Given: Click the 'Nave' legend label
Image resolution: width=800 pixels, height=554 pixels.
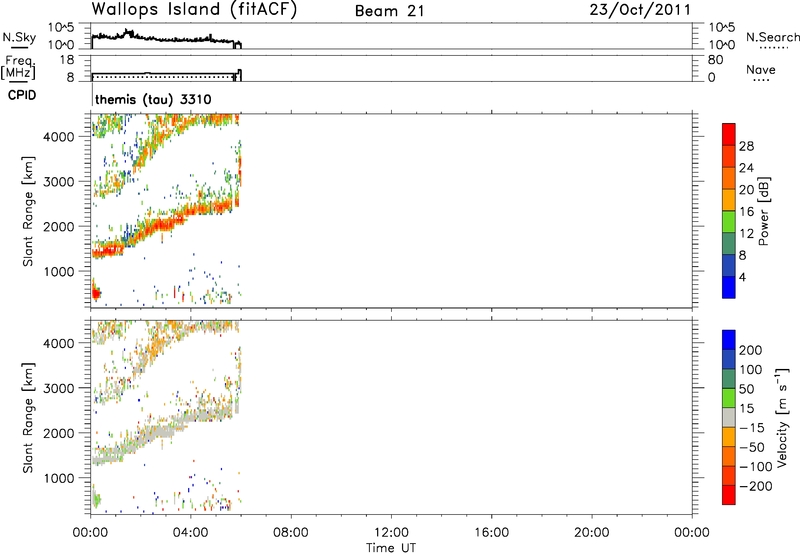Looking at the screenshot, I should tap(761, 69).
